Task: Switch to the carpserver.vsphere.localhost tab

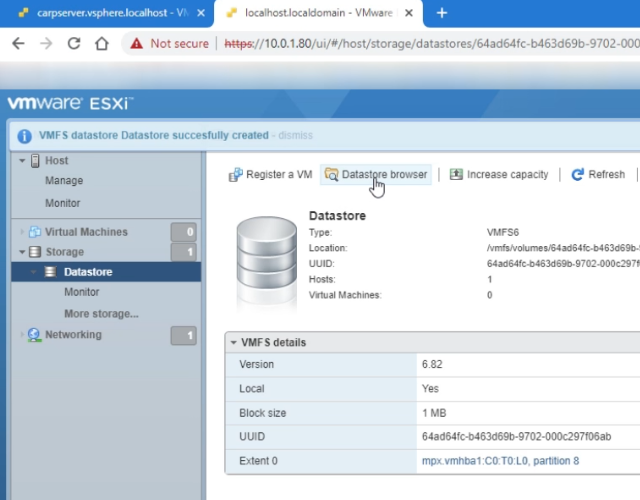Action: 107,13
